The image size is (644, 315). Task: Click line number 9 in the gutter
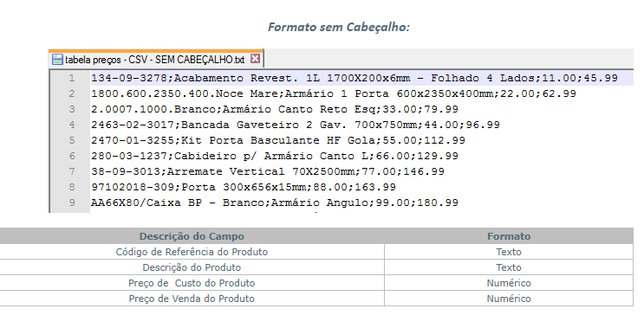tap(72, 202)
